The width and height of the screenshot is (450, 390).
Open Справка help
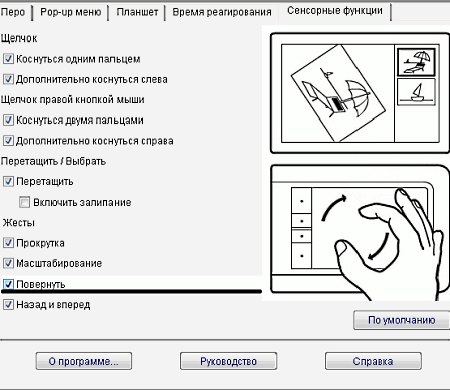373,361
